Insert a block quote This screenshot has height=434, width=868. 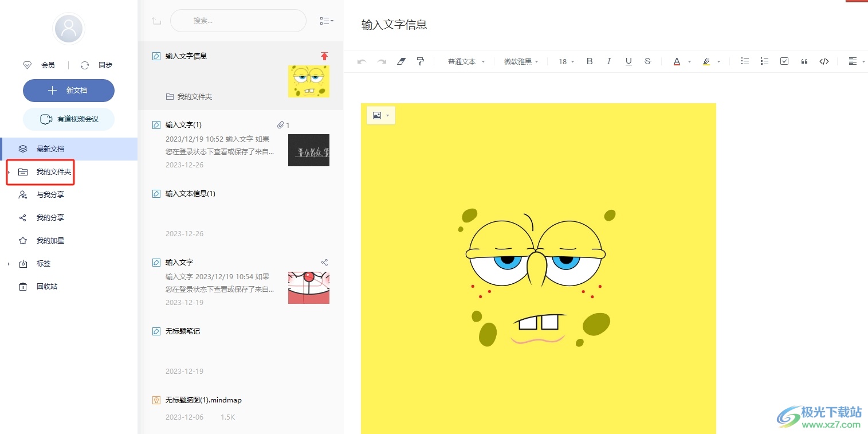point(804,61)
